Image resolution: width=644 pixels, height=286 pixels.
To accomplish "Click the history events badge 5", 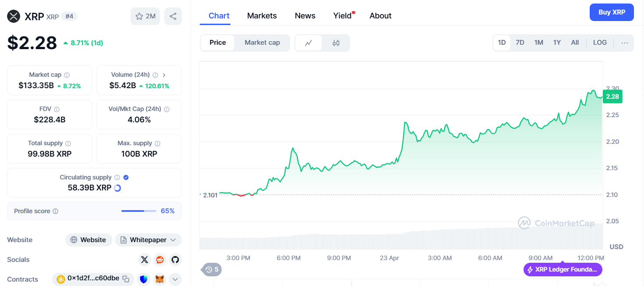I will pyautogui.click(x=212, y=269).
